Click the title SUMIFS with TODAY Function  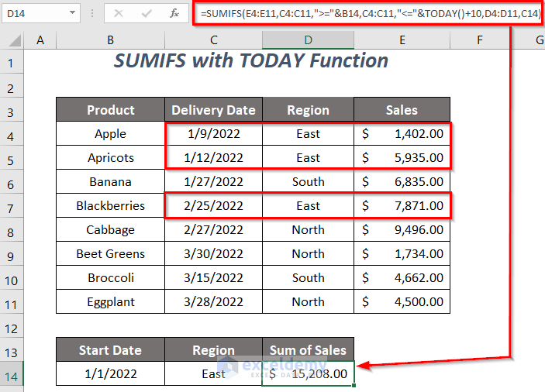click(251, 61)
